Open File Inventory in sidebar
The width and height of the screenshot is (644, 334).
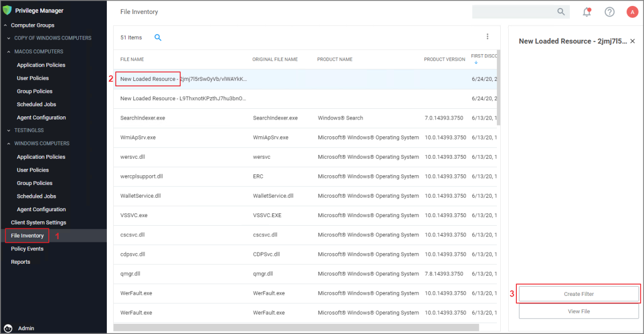coord(27,236)
